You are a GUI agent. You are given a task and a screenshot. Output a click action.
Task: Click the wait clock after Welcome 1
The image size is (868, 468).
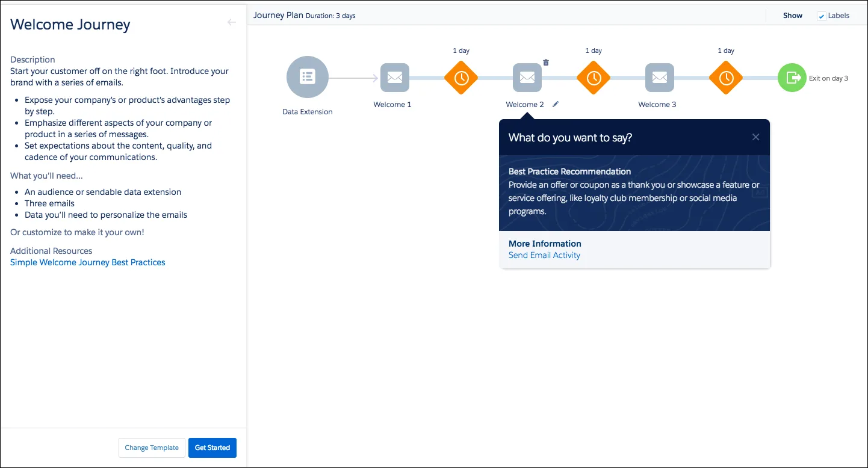coord(461,78)
